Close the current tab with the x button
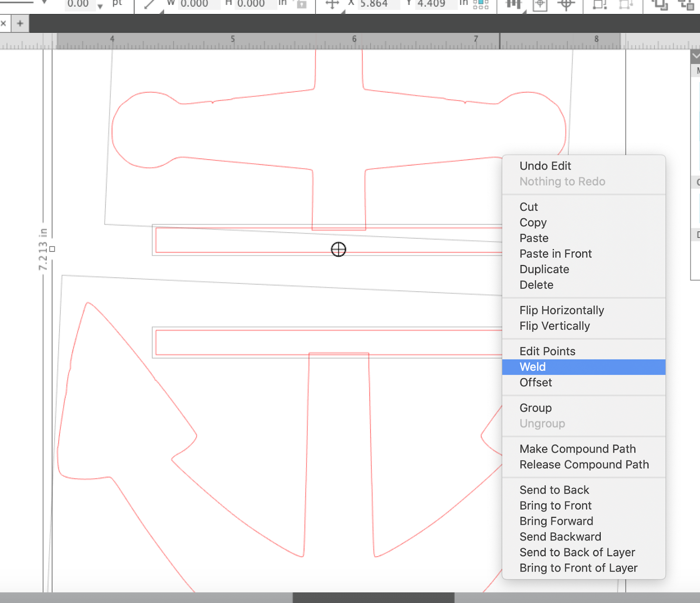Viewport: 700px width, 603px height. tap(4, 23)
